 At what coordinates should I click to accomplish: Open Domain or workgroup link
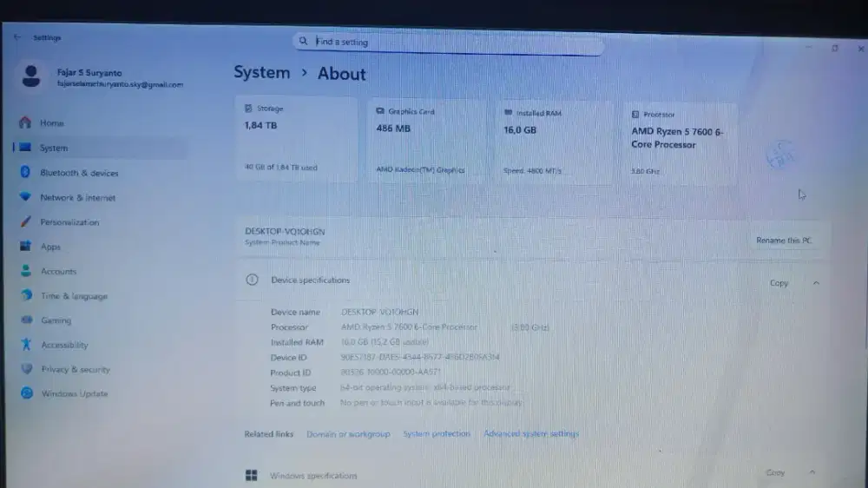348,434
